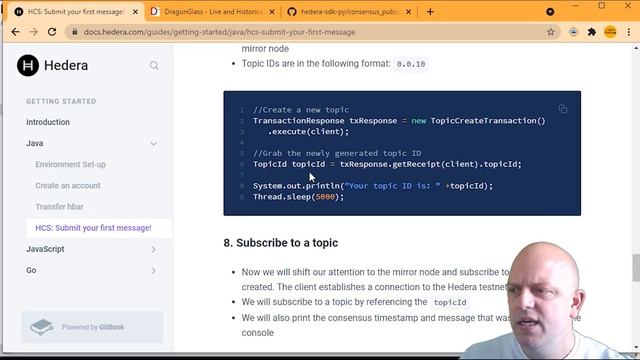Select HCS: Submit your first message! item

pyautogui.click(x=93, y=228)
